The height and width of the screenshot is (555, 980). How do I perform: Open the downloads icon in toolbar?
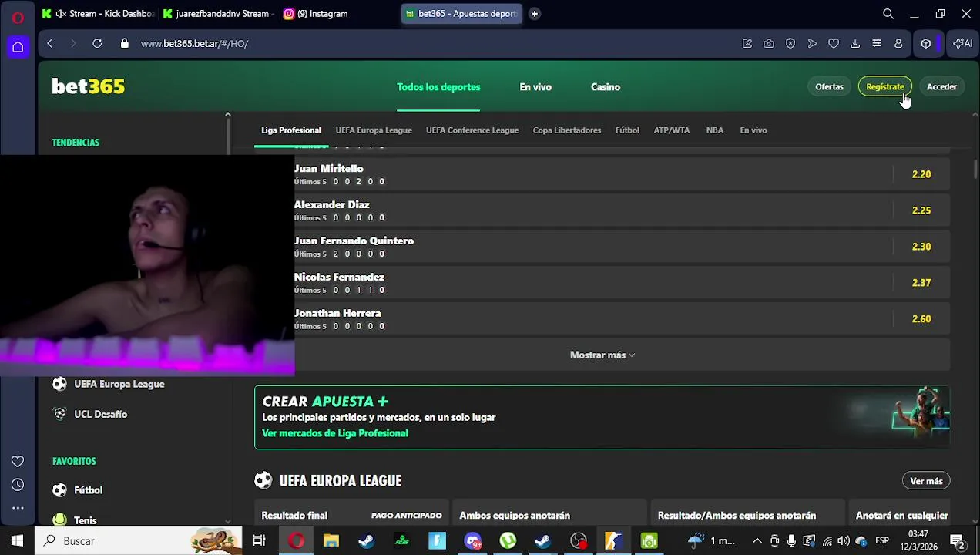(x=855, y=44)
